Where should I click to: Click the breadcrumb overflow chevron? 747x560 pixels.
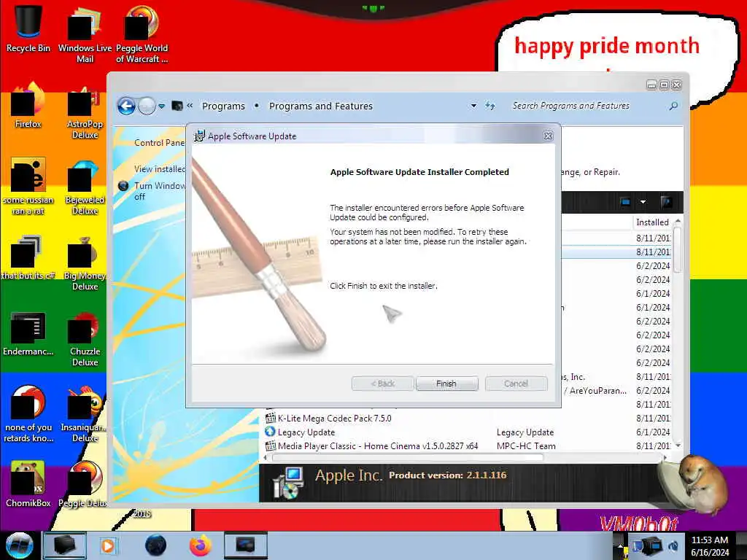click(x=190, y=106)
